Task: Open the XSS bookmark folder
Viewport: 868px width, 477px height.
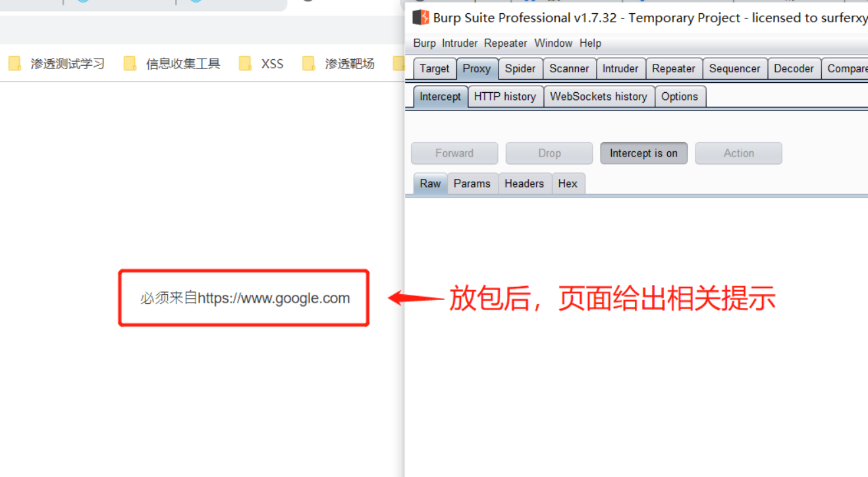Action: [x=261, y=64]
